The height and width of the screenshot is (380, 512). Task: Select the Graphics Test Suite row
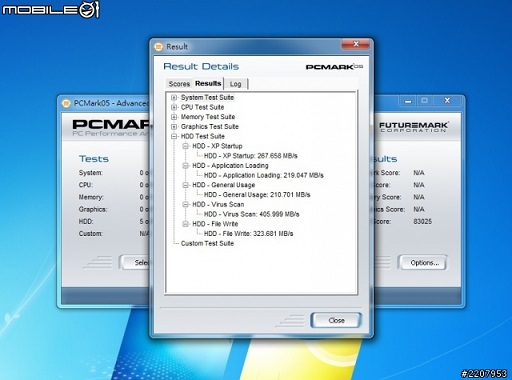210,127
